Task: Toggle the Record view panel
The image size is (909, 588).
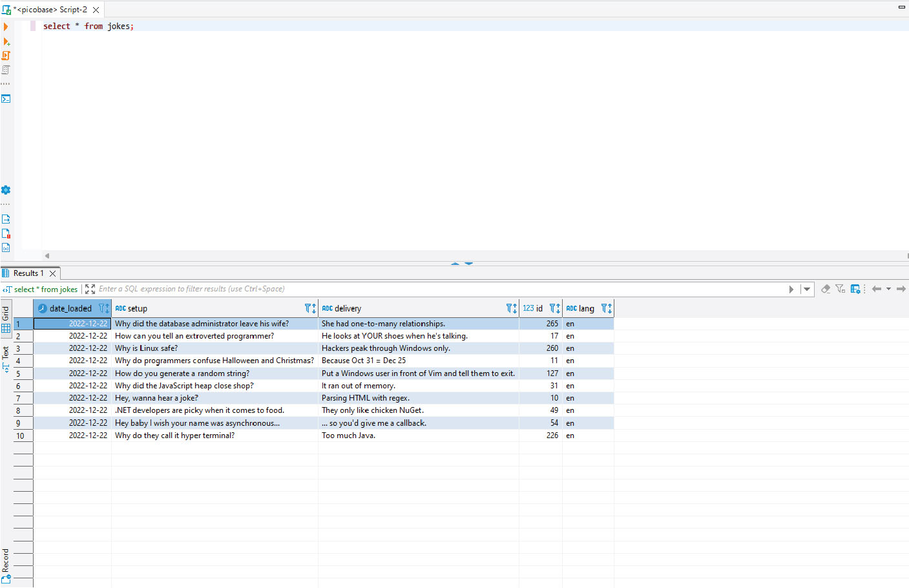Action: point(6,565)
